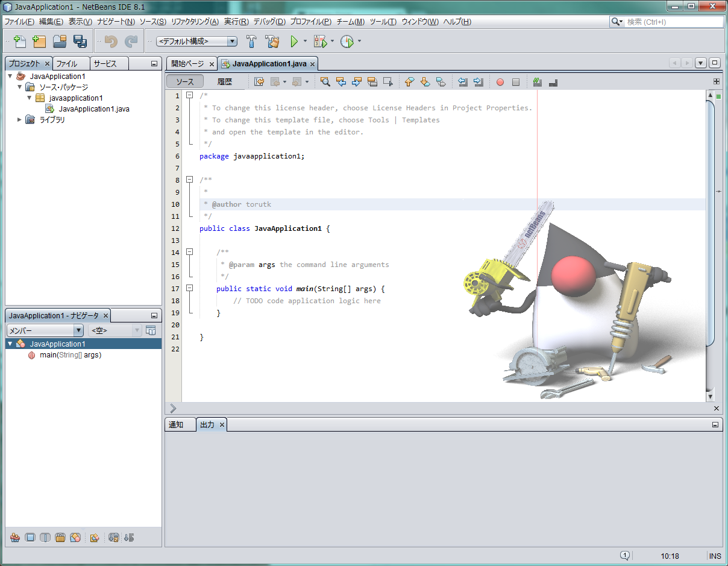
Task: Toggle show inherited members in Navigator
Action: click(15, 538)
